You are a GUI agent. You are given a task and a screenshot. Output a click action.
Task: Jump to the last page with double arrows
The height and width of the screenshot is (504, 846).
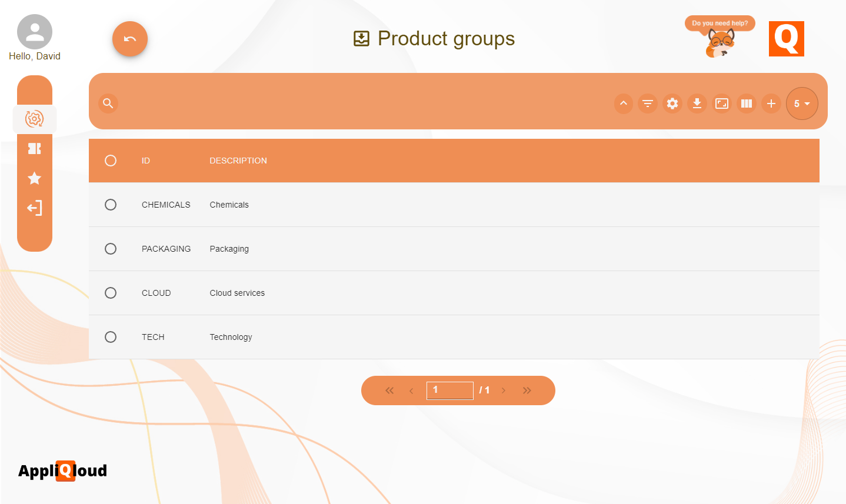click(527, 390)
